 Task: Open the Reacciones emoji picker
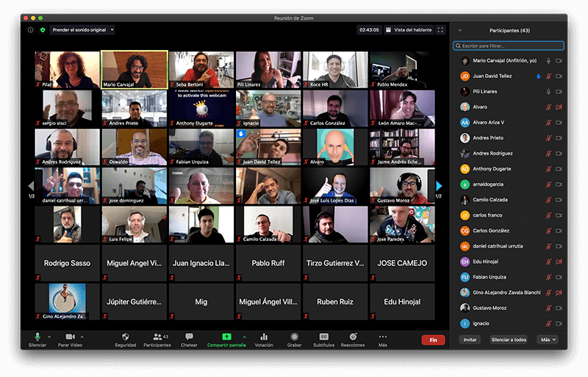(x=353, y=338)
